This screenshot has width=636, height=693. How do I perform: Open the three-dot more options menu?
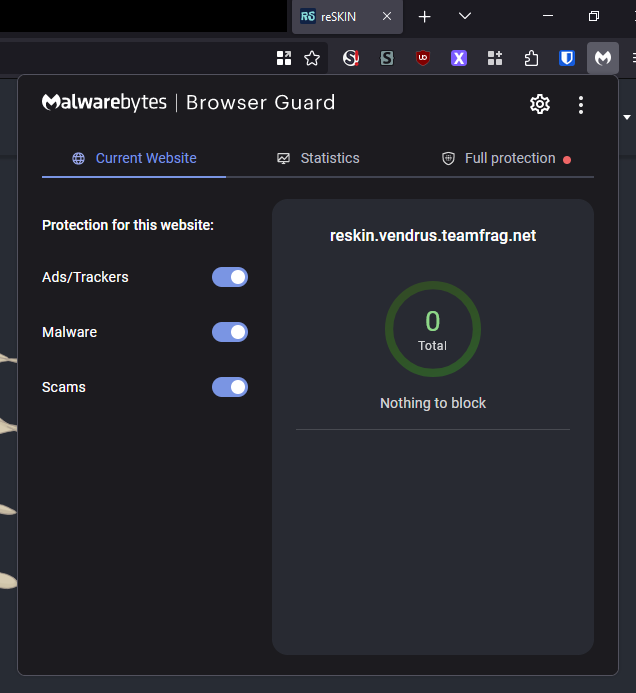581,105
